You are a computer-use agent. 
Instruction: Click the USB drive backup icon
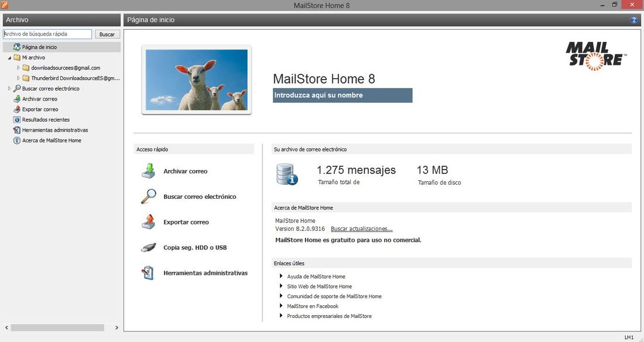pos(148,247)
